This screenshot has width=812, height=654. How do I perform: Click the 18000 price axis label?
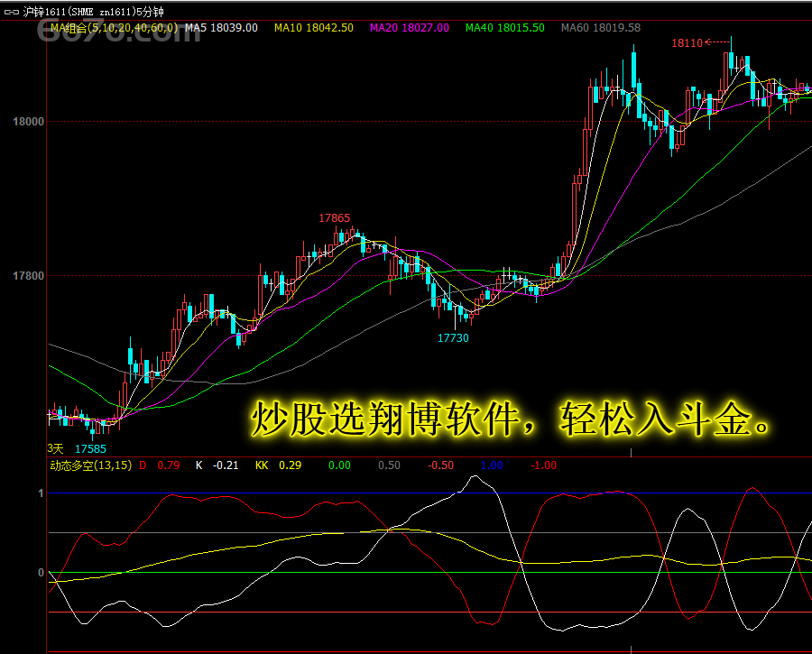[x=26, y=121]
